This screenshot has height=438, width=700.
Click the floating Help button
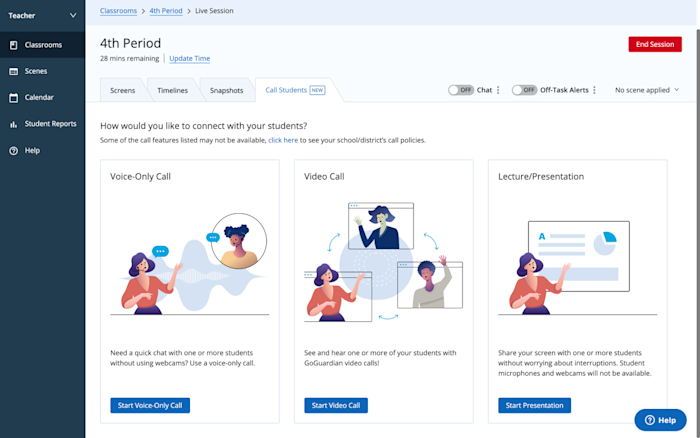tap(660, 420)
